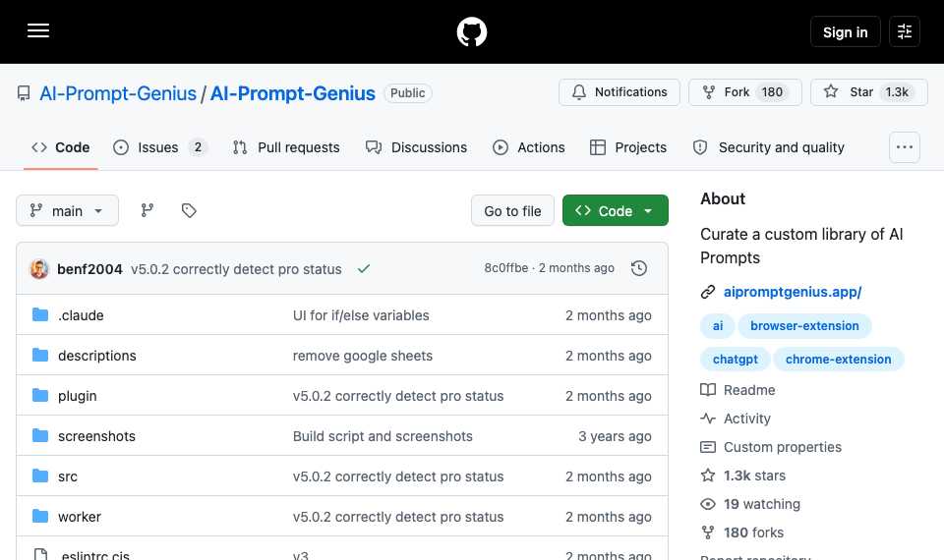View commit history clock icon
Image resolution: width=944 pixels, height=560 pixels.
pyautogui.click(x=639, y=268)
